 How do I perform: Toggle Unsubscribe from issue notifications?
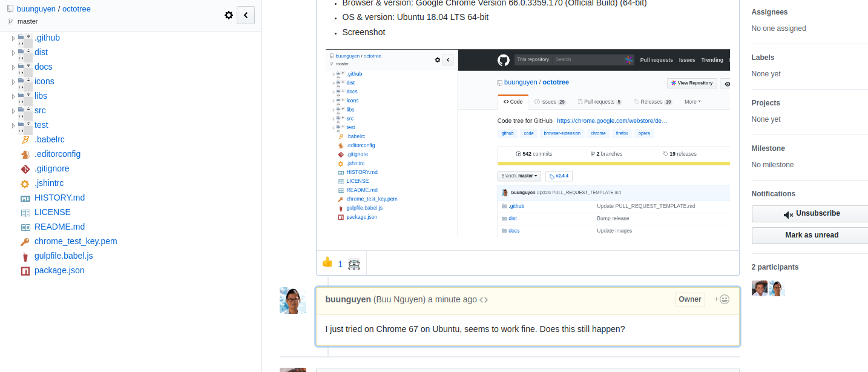(x=810, y=214)
